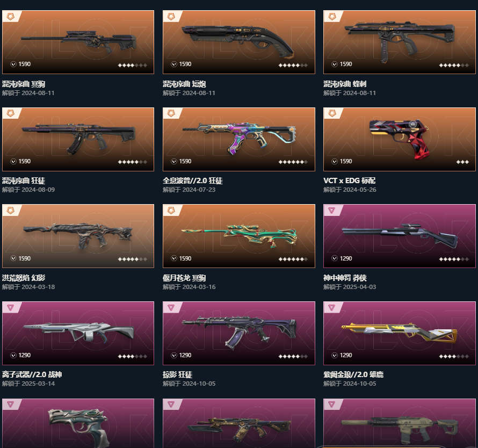Image resolution: width=478 pixels, height=448 pixels.
Task: Click the 1290 price on 紫阙金琅//2.0 雄鹿
Action: click(x=346, y=355)
